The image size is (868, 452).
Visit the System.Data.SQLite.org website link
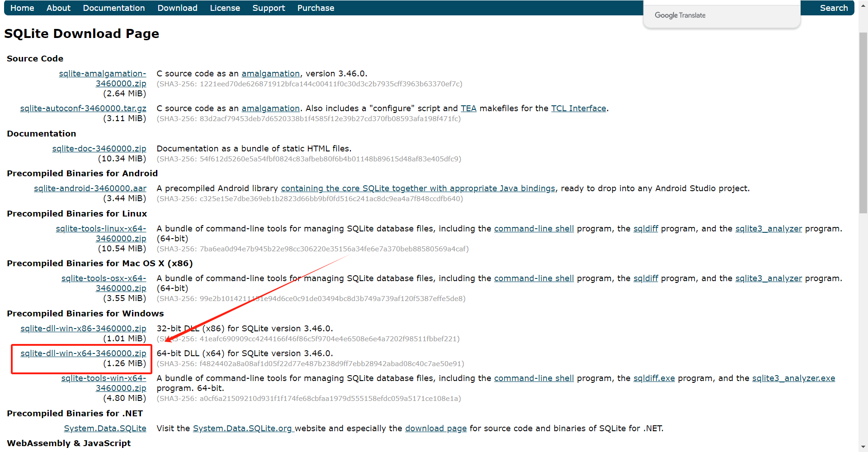tap(243, 428)
